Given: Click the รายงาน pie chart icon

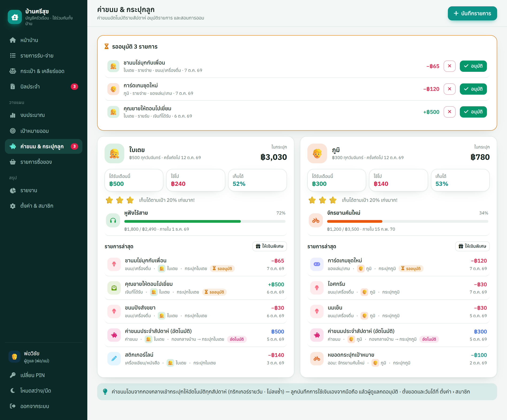Looking at the screenshot, I should click(x=13, y=191).
